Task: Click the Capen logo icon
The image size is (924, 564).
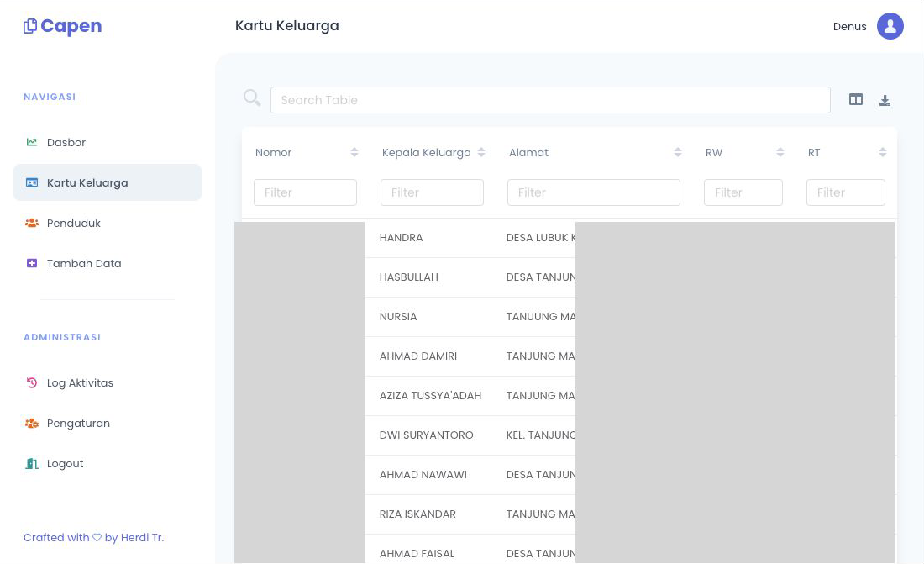Action: [30, 26]
